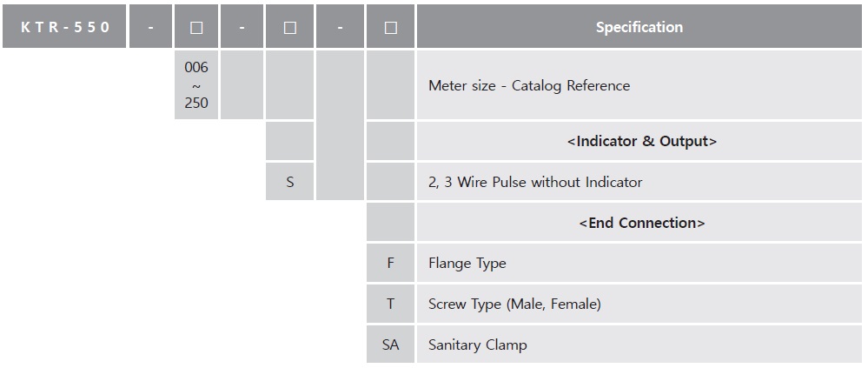
Task: Select the third empty square placeholder box
Action: pyautogui.click(x=390, y=27)
